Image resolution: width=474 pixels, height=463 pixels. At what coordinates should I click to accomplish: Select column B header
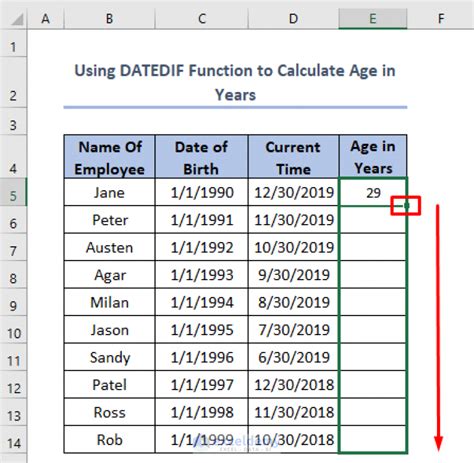tap(109, 19)
